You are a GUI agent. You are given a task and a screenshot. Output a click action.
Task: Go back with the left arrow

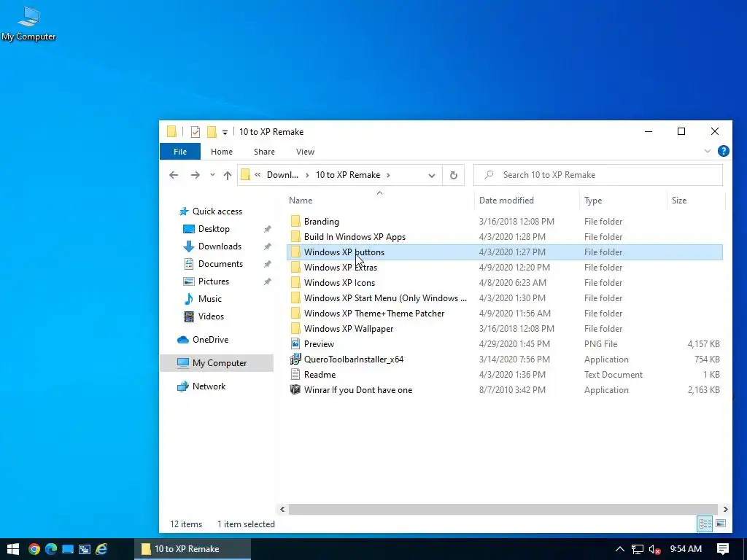pyautogui.click(x=174, y=175)
